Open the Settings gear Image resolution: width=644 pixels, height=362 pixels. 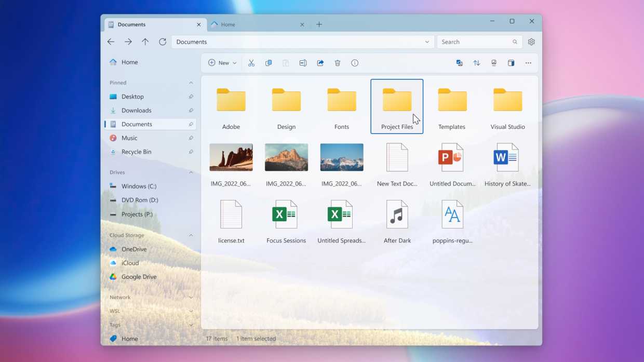click(531, 42)
